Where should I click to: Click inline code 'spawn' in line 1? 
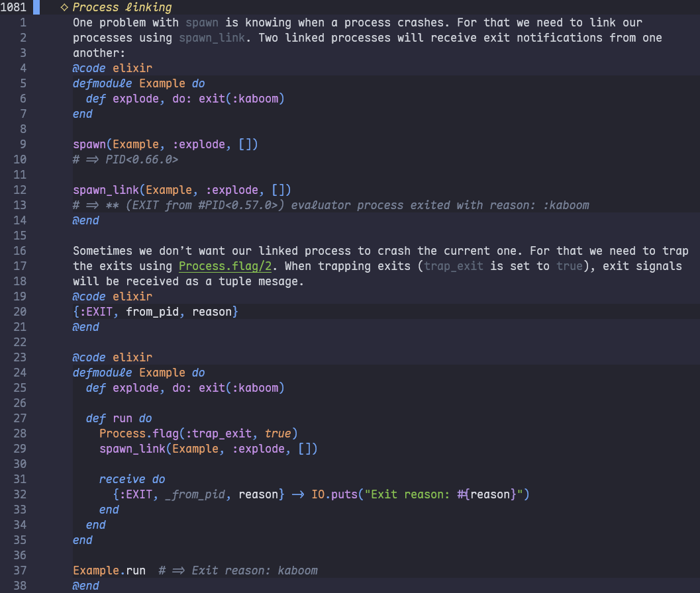202,23
